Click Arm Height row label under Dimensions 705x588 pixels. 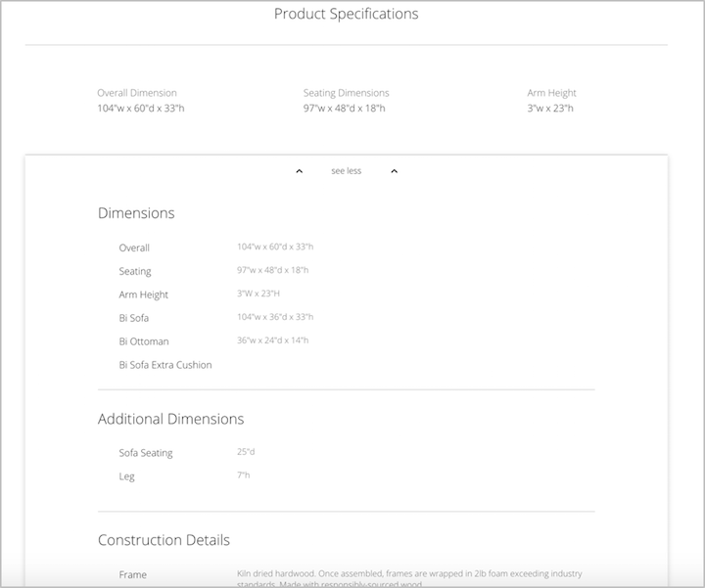click(x=143, y=294)
